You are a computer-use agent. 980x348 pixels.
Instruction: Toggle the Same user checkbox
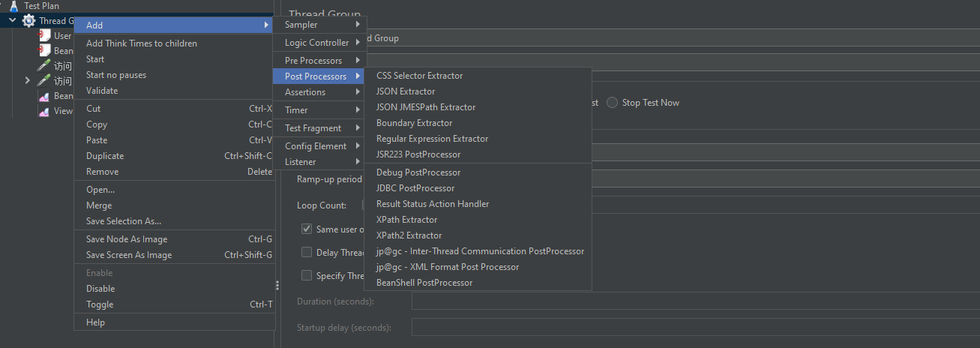(307, 229)
